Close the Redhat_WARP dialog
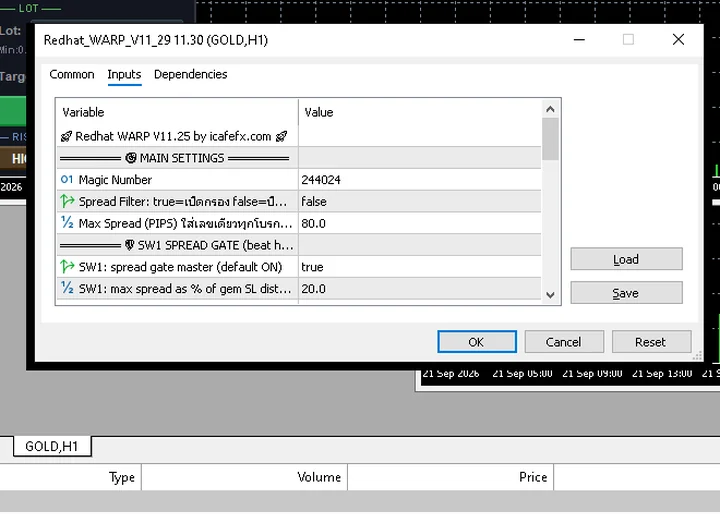 pyautogui.click(x=678, y=40)
